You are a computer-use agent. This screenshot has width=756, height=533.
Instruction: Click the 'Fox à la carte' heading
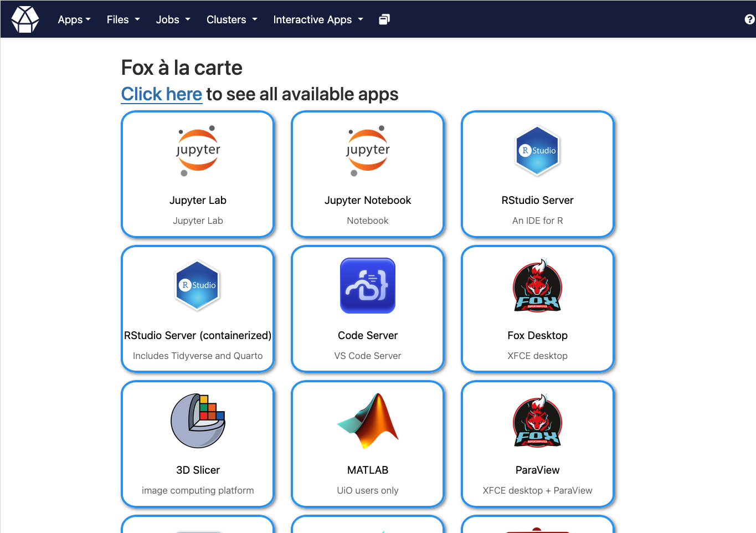182,68
